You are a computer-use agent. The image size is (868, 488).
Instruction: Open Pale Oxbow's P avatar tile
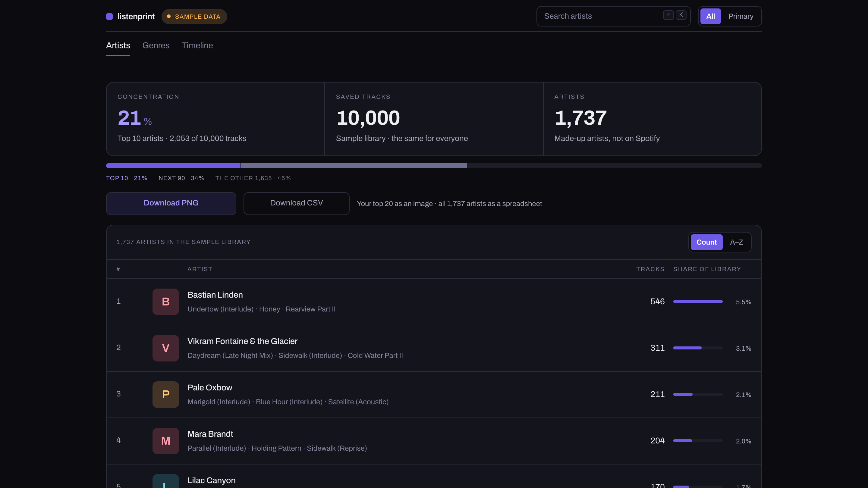(165, 394)
